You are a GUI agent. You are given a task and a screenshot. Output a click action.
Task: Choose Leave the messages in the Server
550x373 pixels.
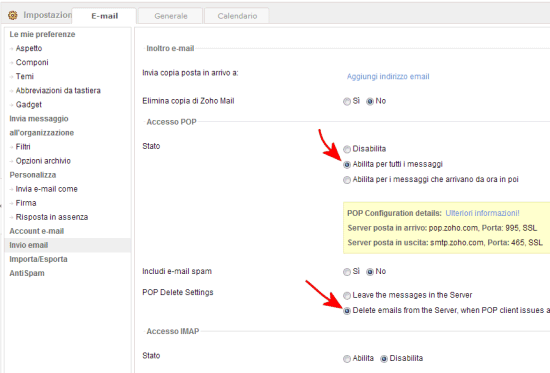pyautogui.click(x=347, y=295)
